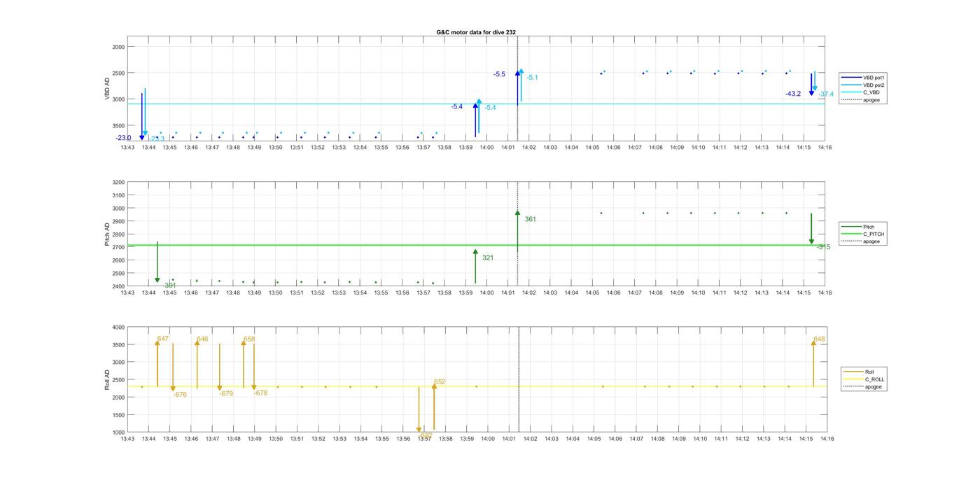Click the '1000' tick on the Roll y-axis

click(118, 433)
